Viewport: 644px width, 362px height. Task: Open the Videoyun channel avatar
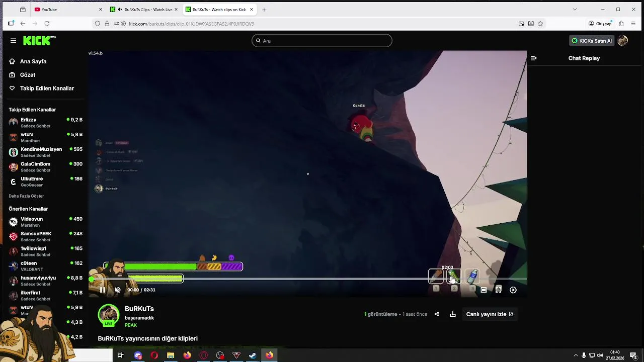tap(14, 222)
